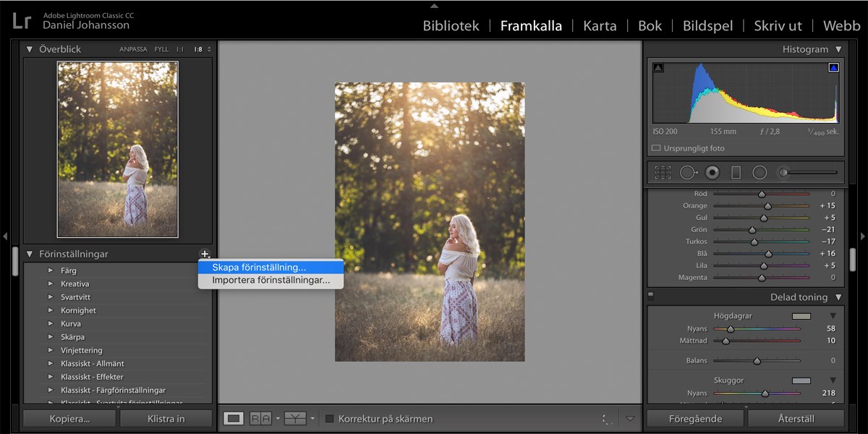
Task: Click the reference view Y icon
Action: tap(295, 418)
